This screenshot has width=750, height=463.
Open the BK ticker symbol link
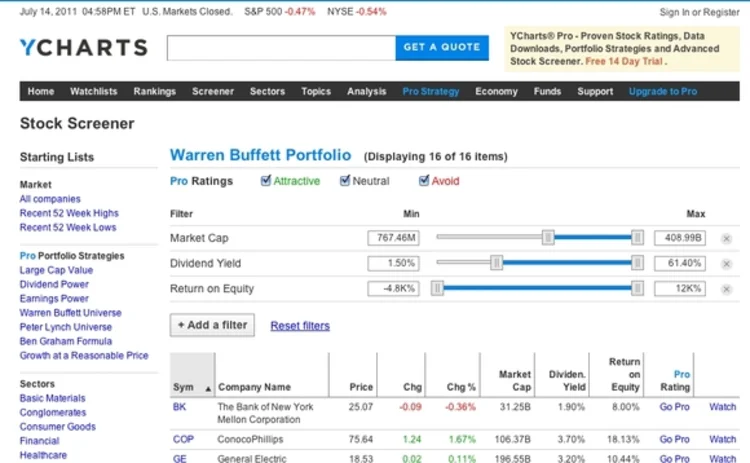179,407
